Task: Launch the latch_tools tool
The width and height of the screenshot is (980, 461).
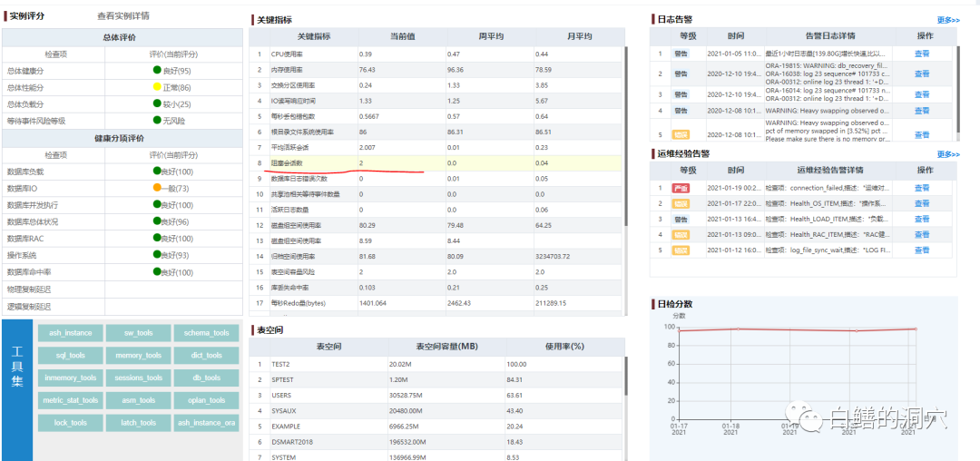Action: [138, 423]
